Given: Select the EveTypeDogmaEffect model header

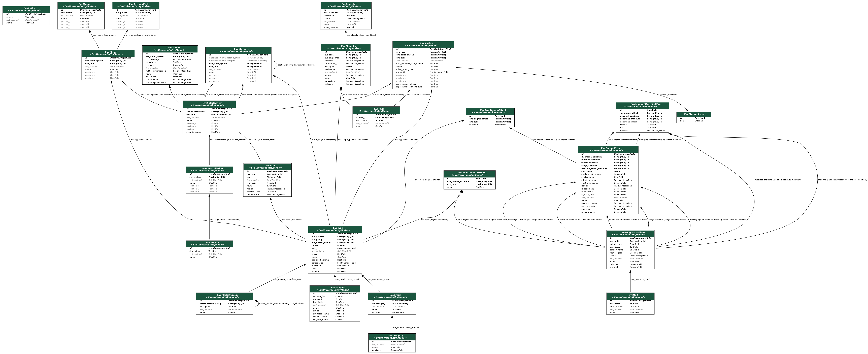Looking at the screenshot, I should click(490, 111).
